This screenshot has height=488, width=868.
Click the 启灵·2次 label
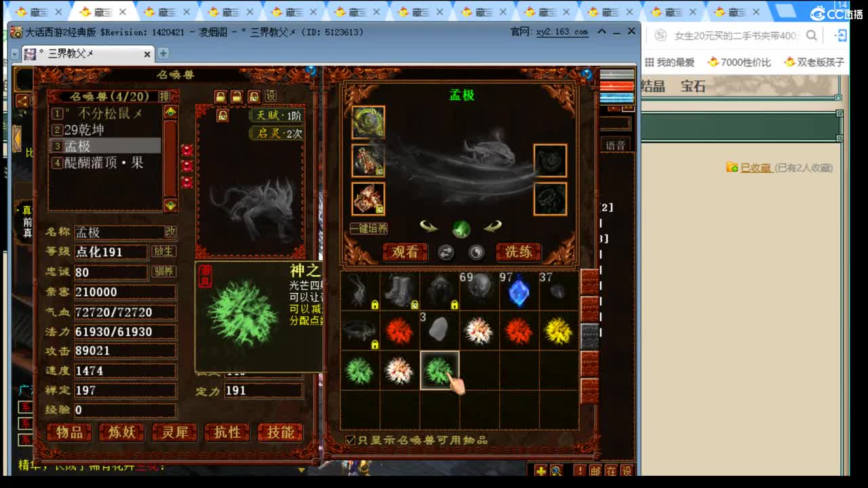[x=277, y=134]
